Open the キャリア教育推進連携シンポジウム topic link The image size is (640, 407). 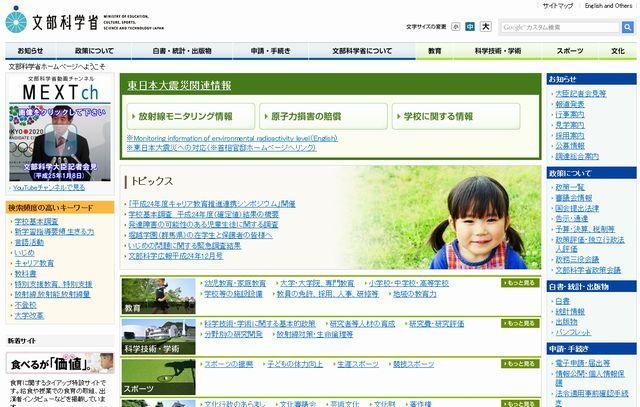coord(212,204)
